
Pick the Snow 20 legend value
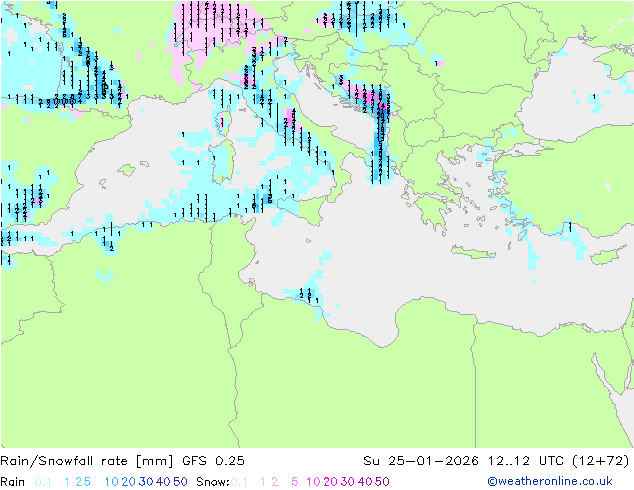330,482
